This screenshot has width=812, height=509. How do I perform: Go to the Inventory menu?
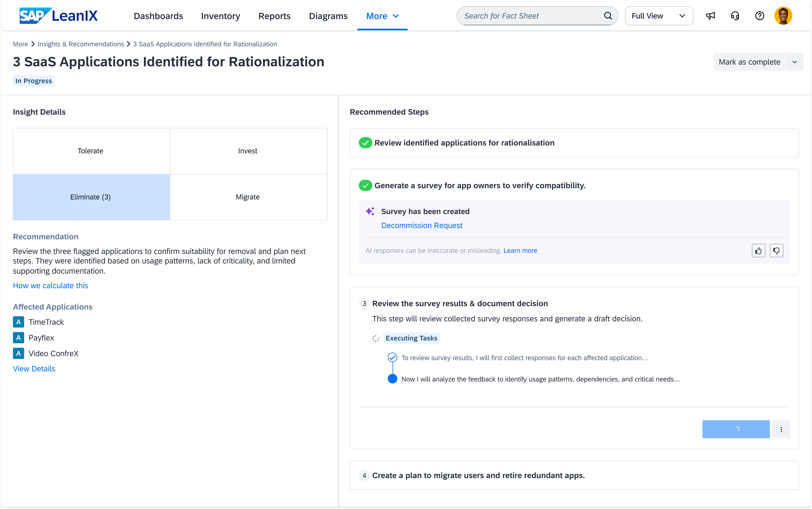tap(220, 16)
